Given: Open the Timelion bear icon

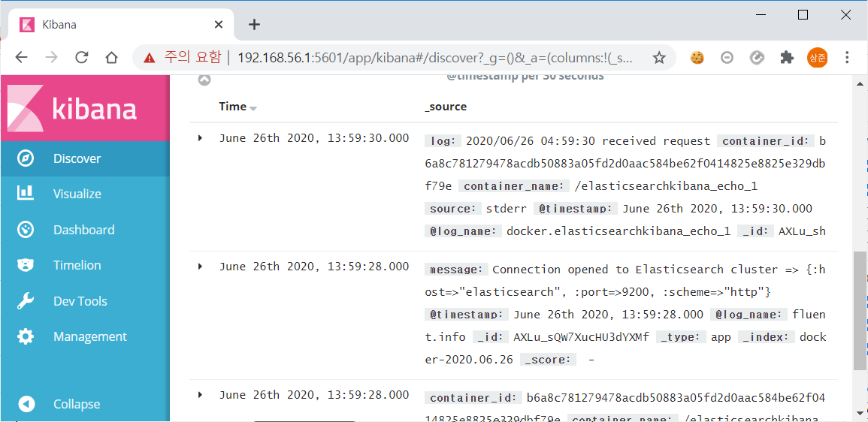Looking at the screenshot, I should tap(26, 266).
